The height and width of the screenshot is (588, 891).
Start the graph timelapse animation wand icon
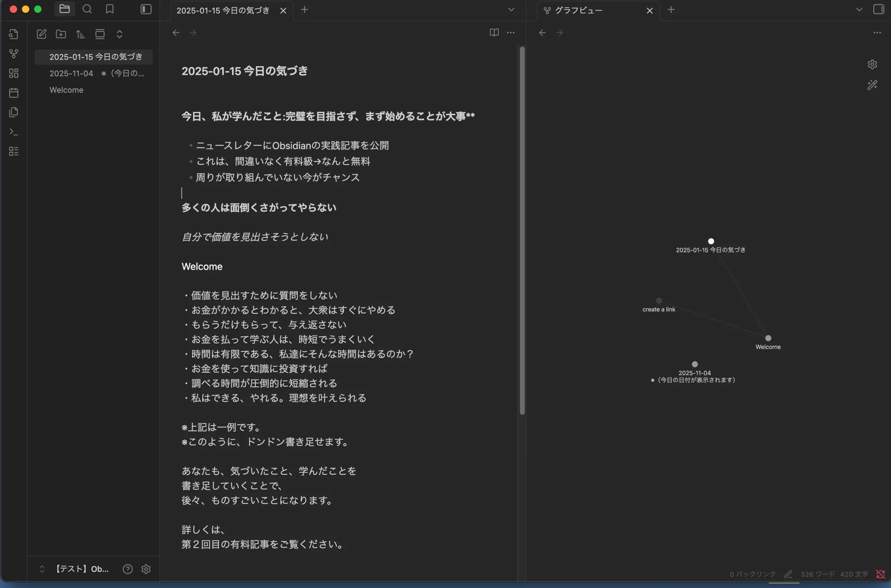coord(872,85)
